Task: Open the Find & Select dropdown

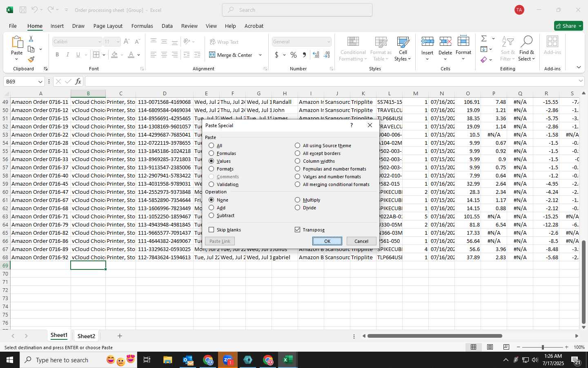Action: point(527,49)
